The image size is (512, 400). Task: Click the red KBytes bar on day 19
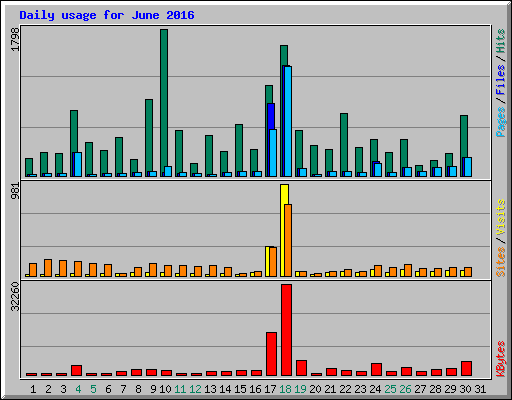pos(301,368)
